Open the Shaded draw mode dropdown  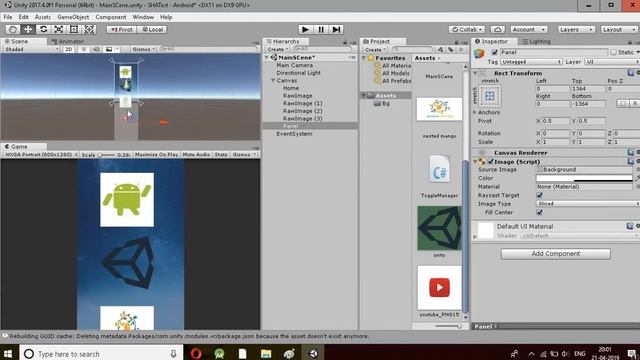click(31, 49)
